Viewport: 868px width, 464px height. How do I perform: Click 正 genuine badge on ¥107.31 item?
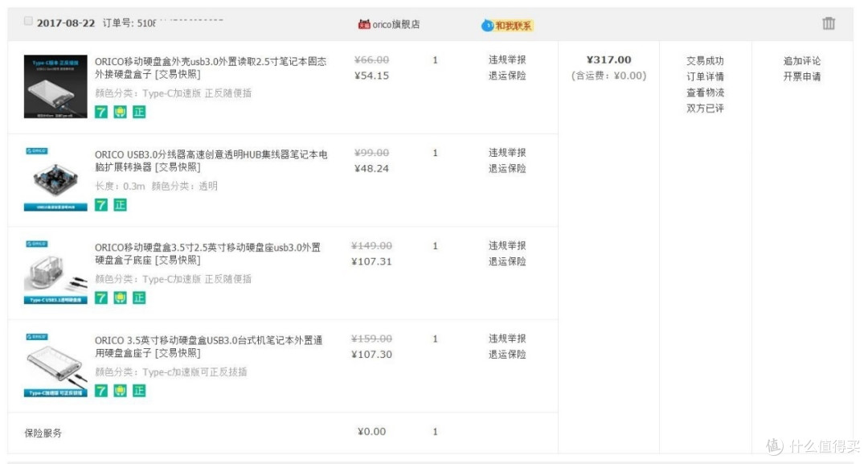(139, 298)
